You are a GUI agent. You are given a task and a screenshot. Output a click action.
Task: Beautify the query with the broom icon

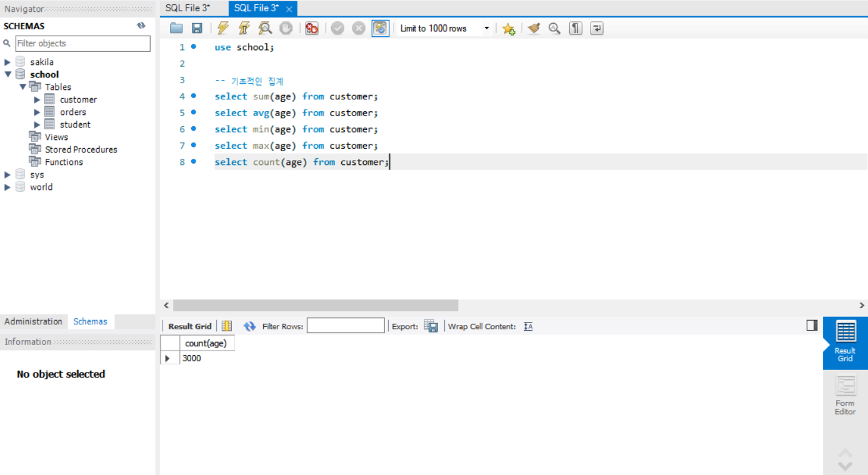point(533,28)
